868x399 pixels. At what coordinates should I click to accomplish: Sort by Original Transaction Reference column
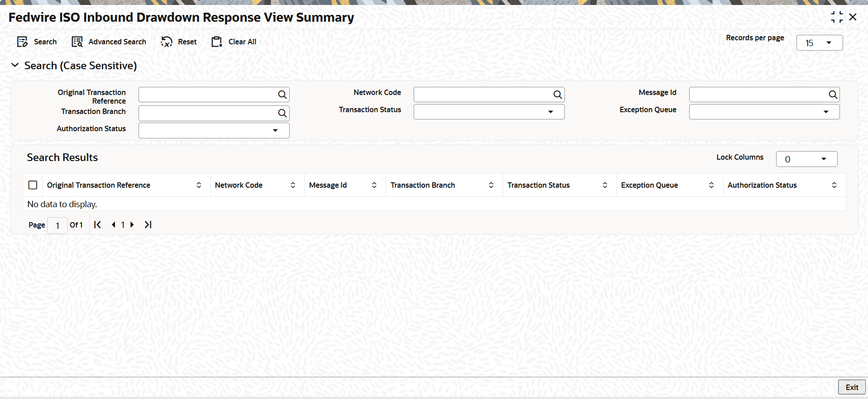coord(199,185)
